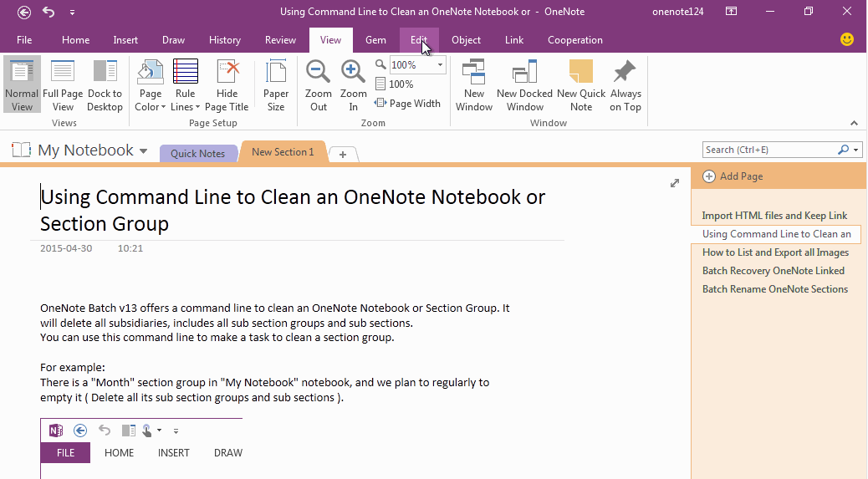Screen dimensions: 868x479
Task: Open page Batch Rename OneNote Sections
Action: coord(775,288)
